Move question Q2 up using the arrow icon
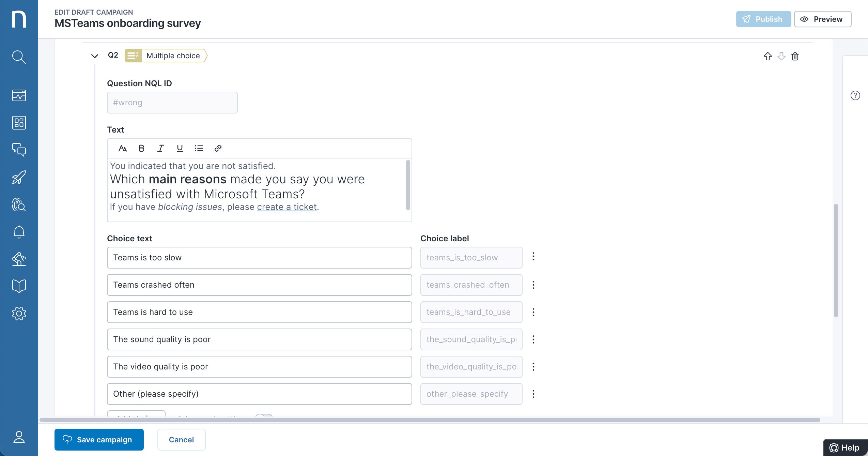Viewport: 868px width, 456px height. tap(768, 56)
